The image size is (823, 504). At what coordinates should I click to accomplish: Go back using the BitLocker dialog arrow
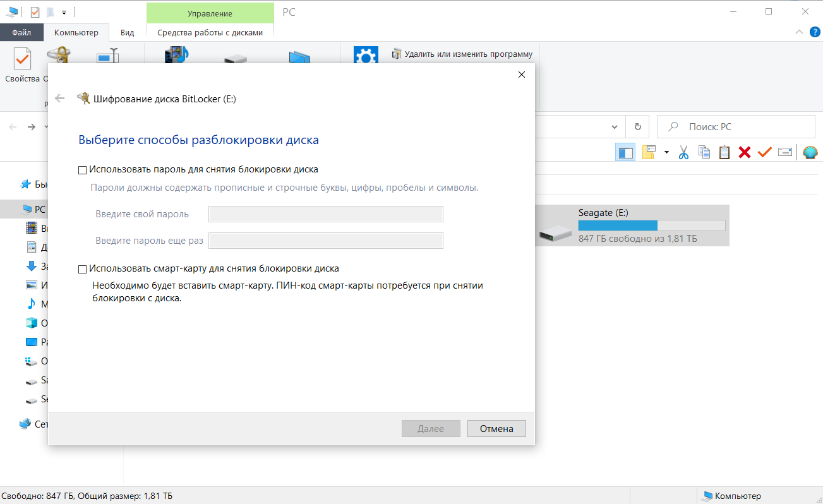coord(60,98)
